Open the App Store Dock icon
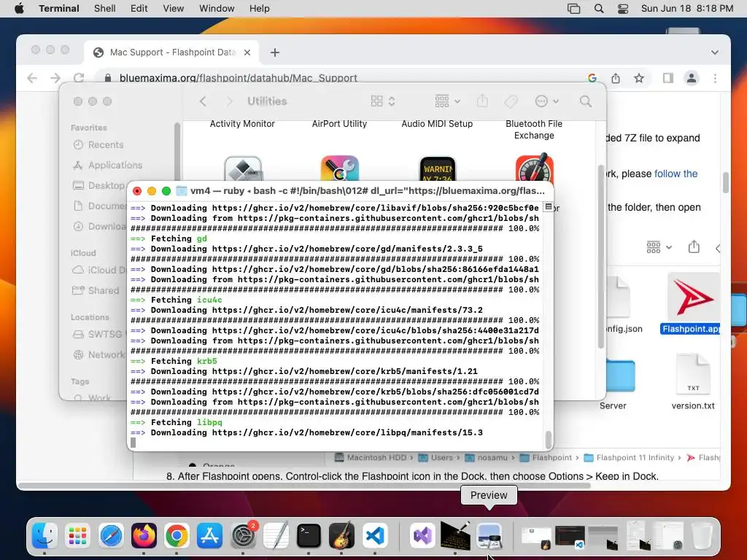Screen dimensions: 747x560 pyautogui.click(x=209, y=536)
